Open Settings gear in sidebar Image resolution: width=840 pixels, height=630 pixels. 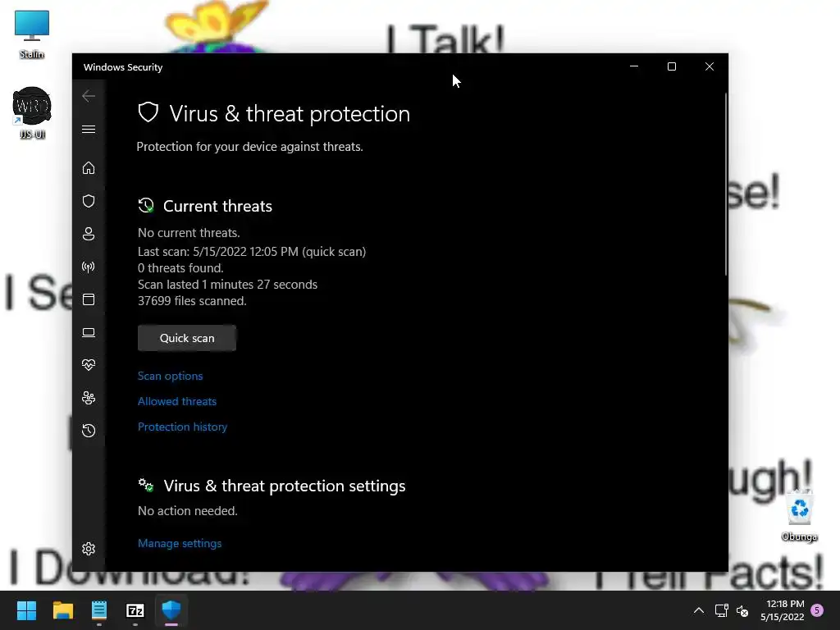(89, 549)
